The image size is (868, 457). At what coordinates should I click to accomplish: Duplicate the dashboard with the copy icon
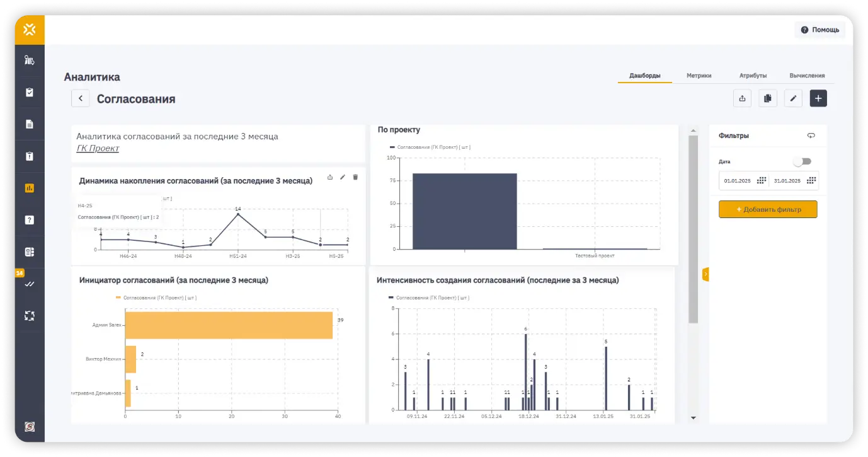pyautogui.click(x=767, y=98)
